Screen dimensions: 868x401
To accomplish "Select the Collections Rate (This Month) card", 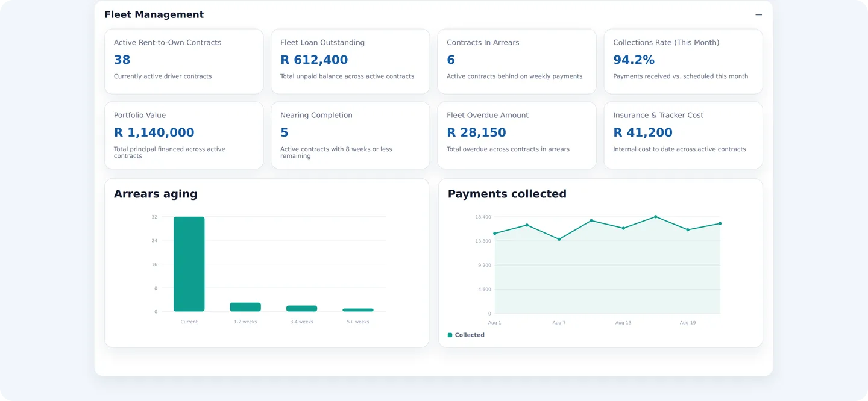I will 683,61.
